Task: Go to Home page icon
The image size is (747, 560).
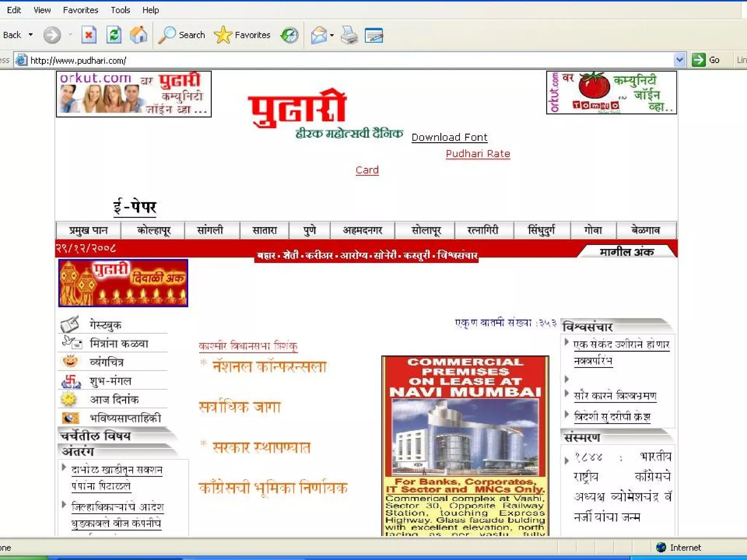Action: click(x=139, y=35)
